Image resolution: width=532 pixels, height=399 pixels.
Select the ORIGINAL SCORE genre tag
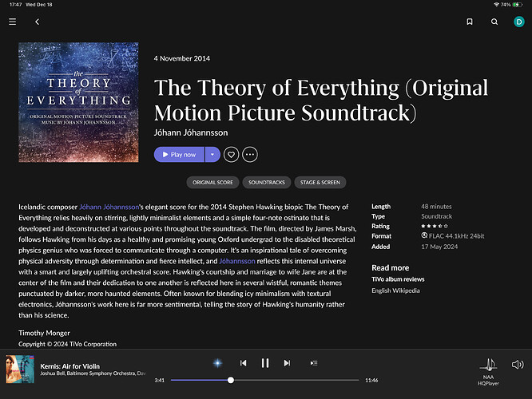tap(212, 183)
